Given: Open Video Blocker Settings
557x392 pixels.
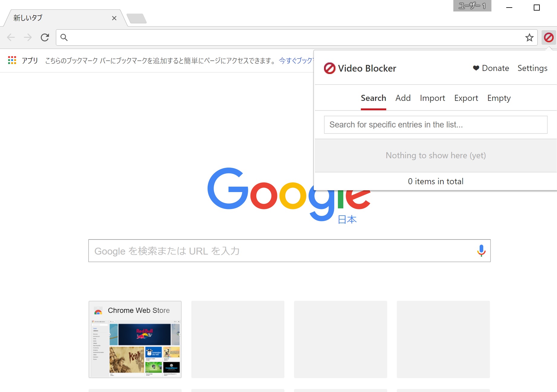Looking at the screenshot, I should (x=532, y=68).
